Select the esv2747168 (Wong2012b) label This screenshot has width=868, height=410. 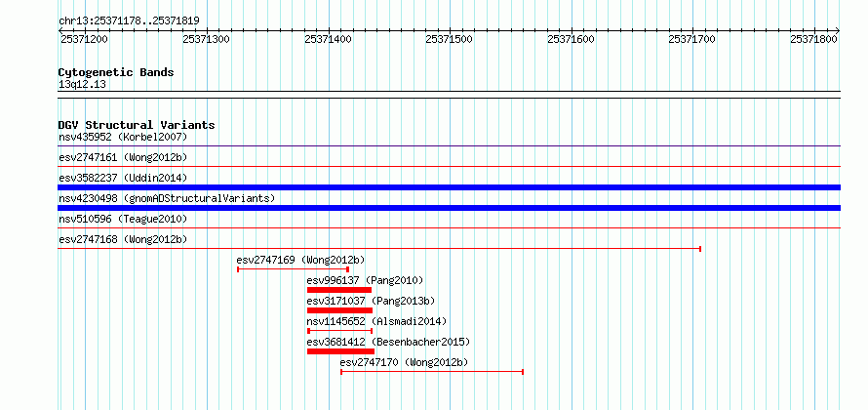click(x=123, y=239)
